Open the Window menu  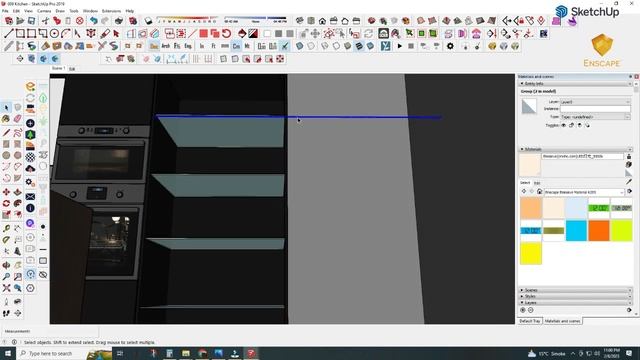[90, 11]
